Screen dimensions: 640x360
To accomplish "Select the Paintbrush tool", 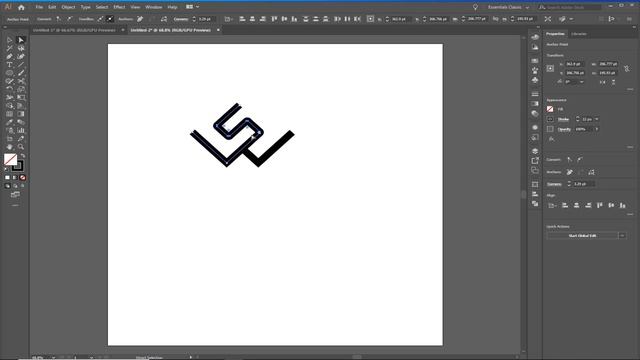I will (21, 73).
